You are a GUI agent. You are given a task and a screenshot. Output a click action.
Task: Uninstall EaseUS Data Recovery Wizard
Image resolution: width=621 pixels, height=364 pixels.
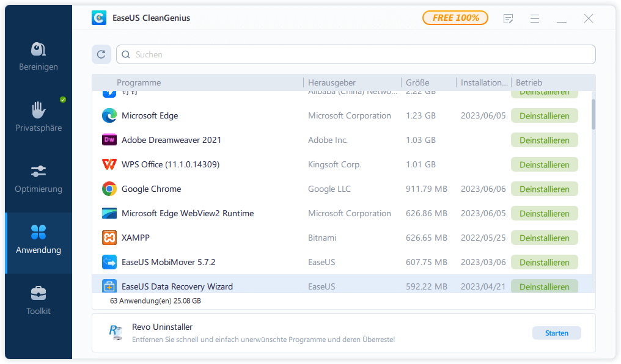544,286
